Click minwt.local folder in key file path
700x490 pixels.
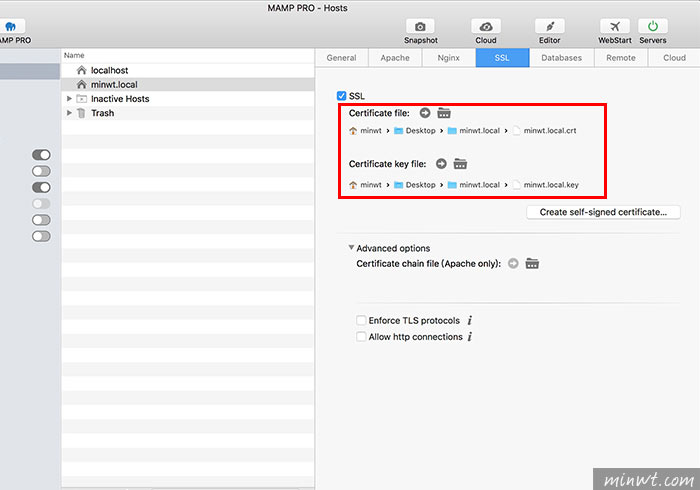click(479, 185)
